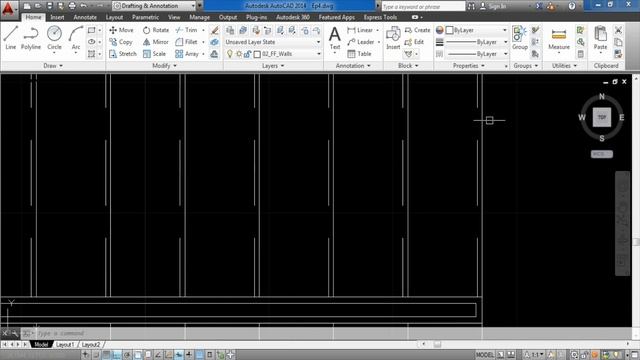
Task: Toggle the layer light bulb on/off
Action: 230,54
